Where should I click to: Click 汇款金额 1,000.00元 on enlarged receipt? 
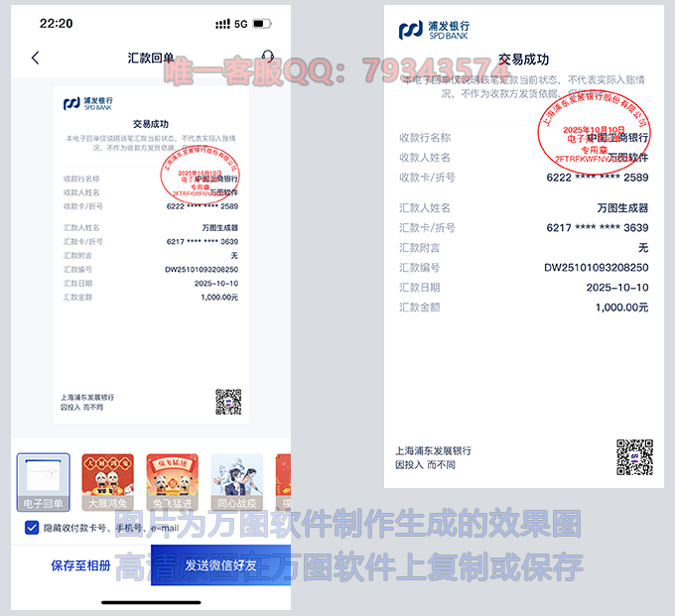pos(621,308)
